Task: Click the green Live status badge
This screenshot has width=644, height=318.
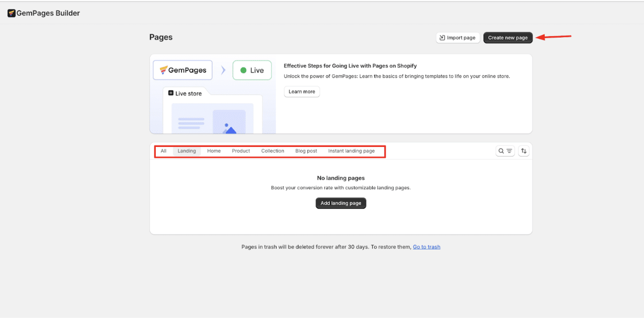Action: (x=252, y=70)
